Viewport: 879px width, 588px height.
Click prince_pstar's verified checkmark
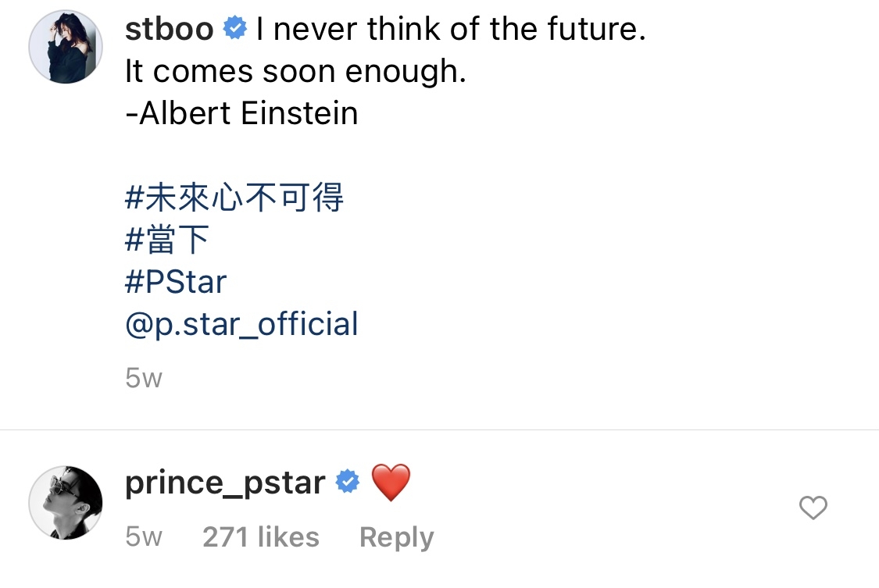click(x=348, y=482)
